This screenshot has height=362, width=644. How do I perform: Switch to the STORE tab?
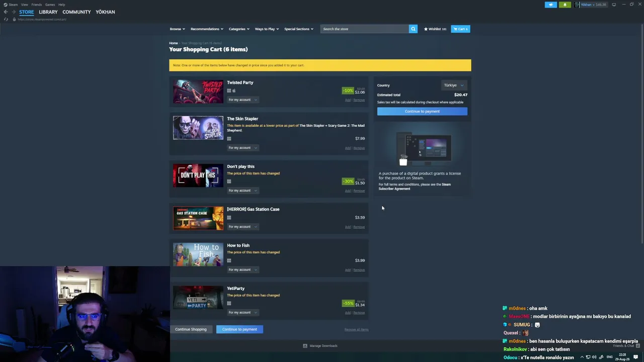coord(27,12)
